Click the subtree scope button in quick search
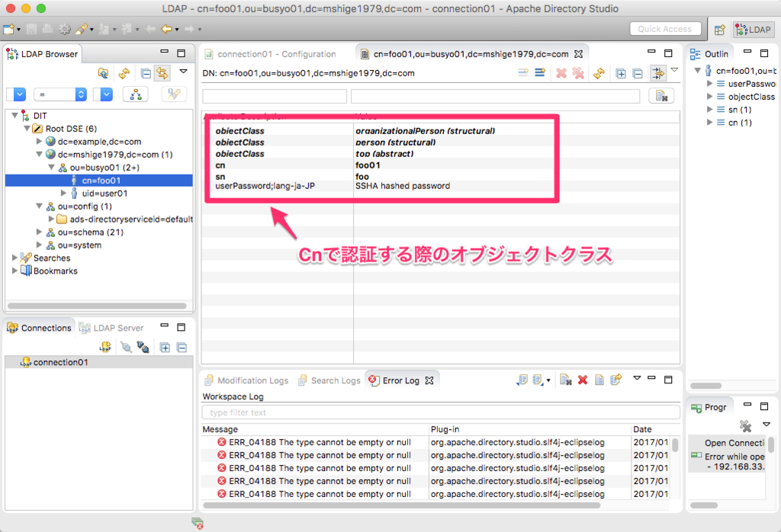Screen dimensions: 781x532 136,94
